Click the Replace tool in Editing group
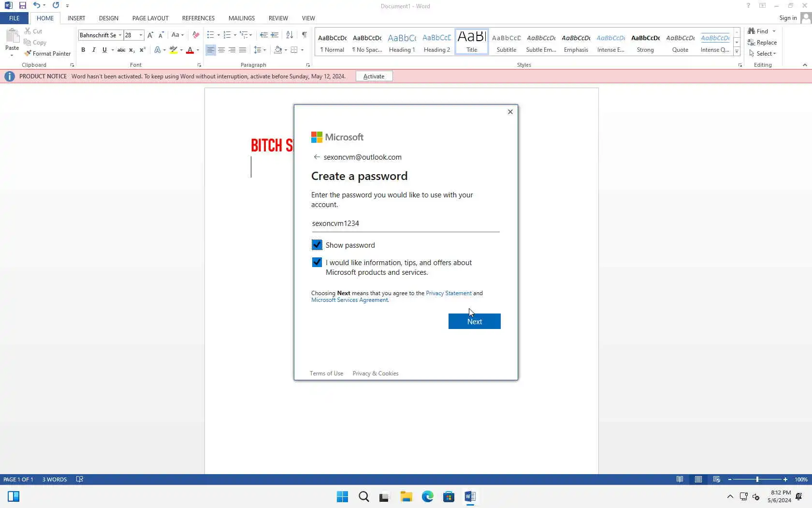Image resolution: width=812 pixels, height=508 pixels. tap(762, 43)
